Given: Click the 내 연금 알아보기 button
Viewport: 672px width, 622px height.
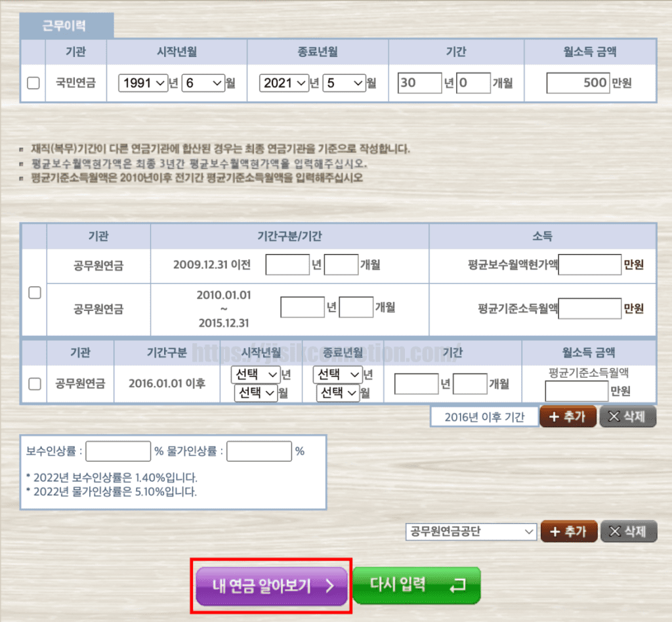Looking at the screenshot, I should pos(272,586).
